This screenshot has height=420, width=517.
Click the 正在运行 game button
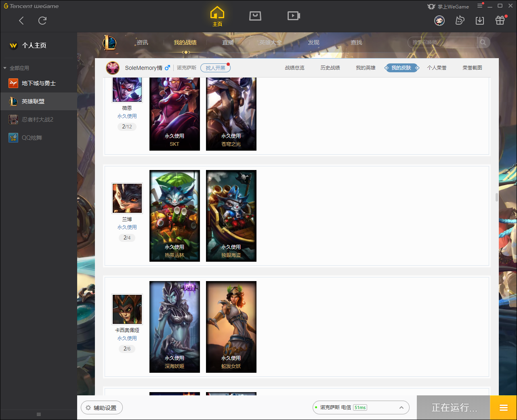[454, 407]
